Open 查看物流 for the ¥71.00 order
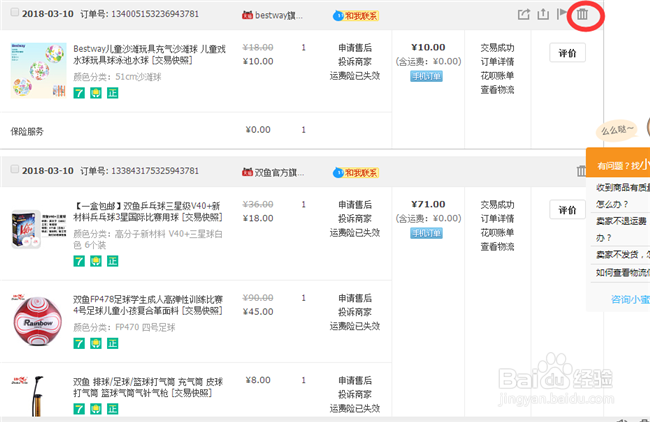This screenshot has height=422, width=650. point(497,247)
